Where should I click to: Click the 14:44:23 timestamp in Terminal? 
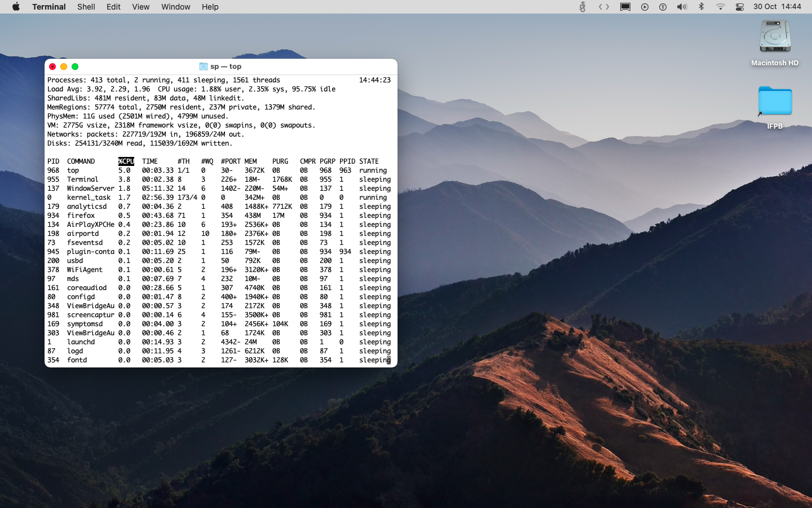click(375, 80)
